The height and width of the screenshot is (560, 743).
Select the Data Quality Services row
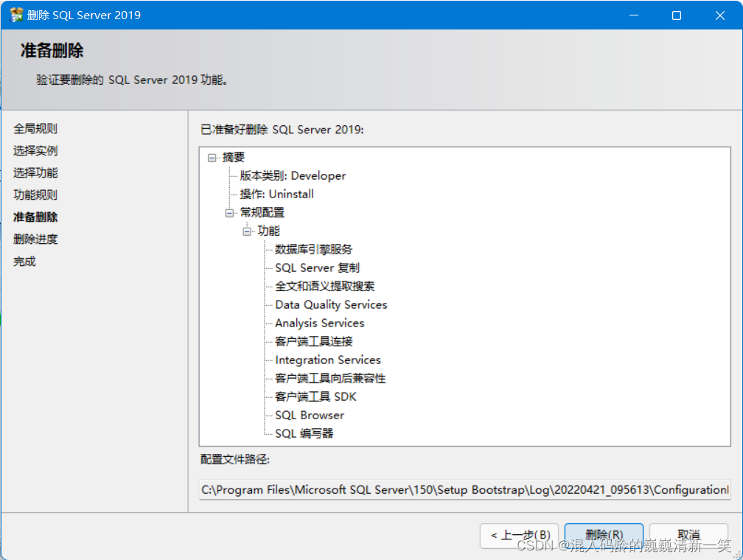click(x=331, y=304)
